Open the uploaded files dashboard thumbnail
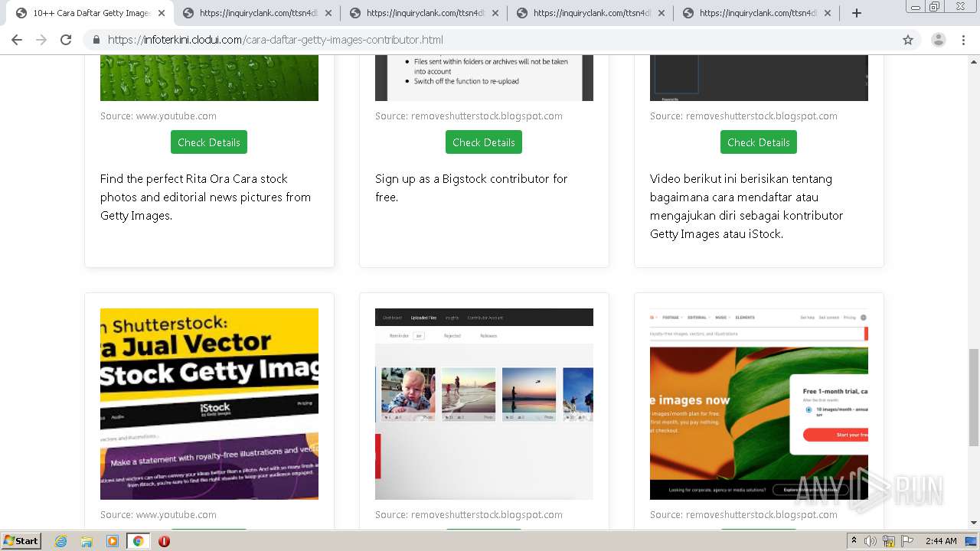 coord(484,404)
